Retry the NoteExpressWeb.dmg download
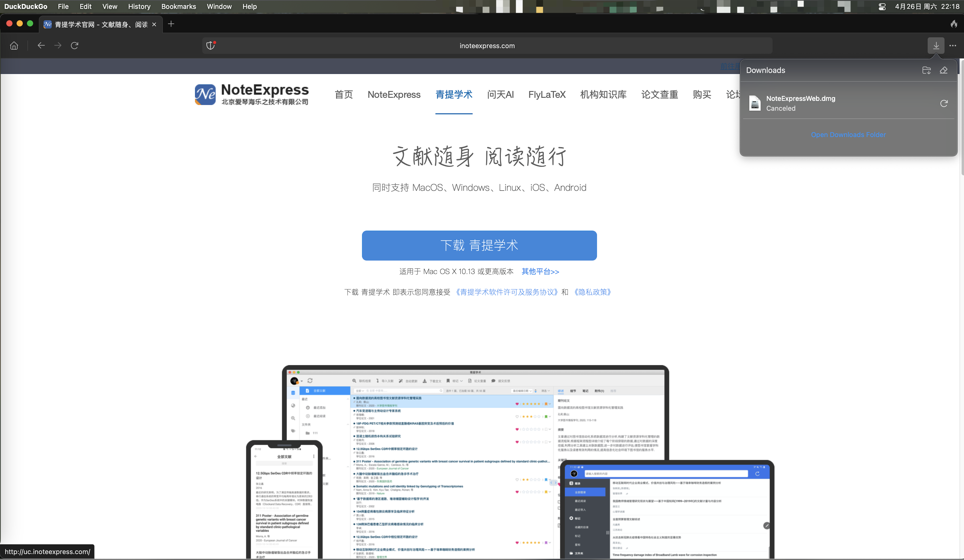This screenshot has height=560, width=964. point(944,103)
